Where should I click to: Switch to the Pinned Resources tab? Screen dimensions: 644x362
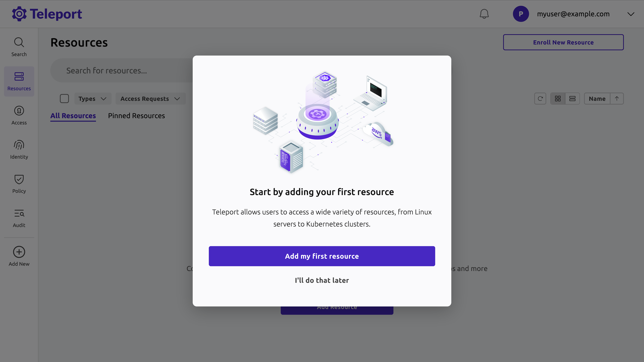[136, 116]
